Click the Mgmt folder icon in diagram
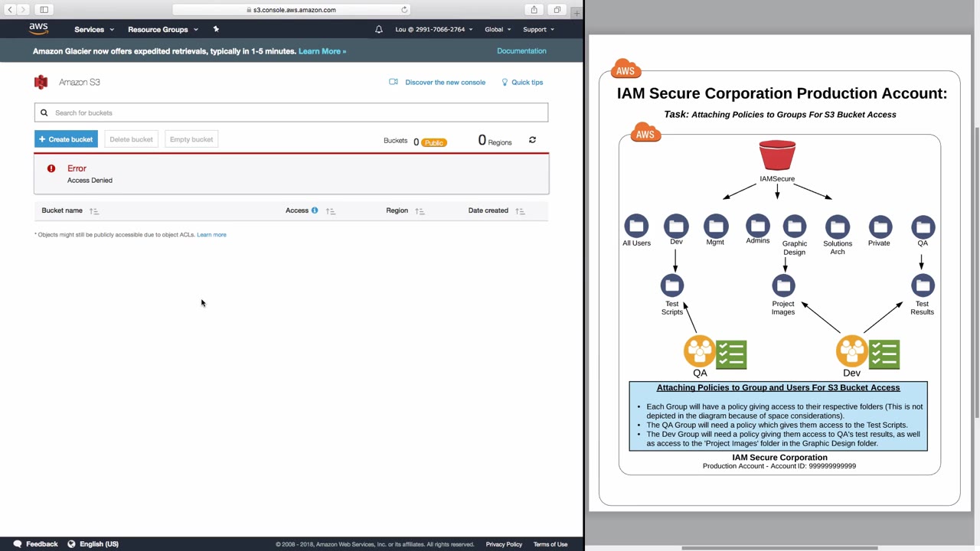Image resolution: width=980 pixels, height=551 pixels. [716, 227]
